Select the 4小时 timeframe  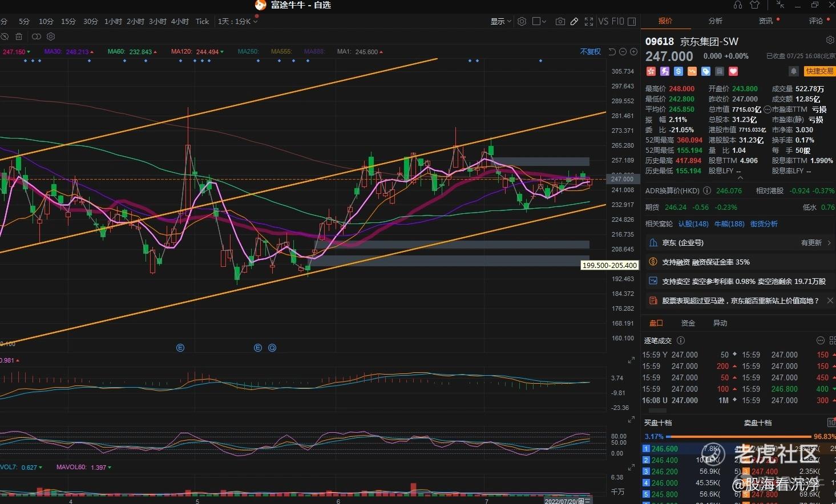click(180, 21)
